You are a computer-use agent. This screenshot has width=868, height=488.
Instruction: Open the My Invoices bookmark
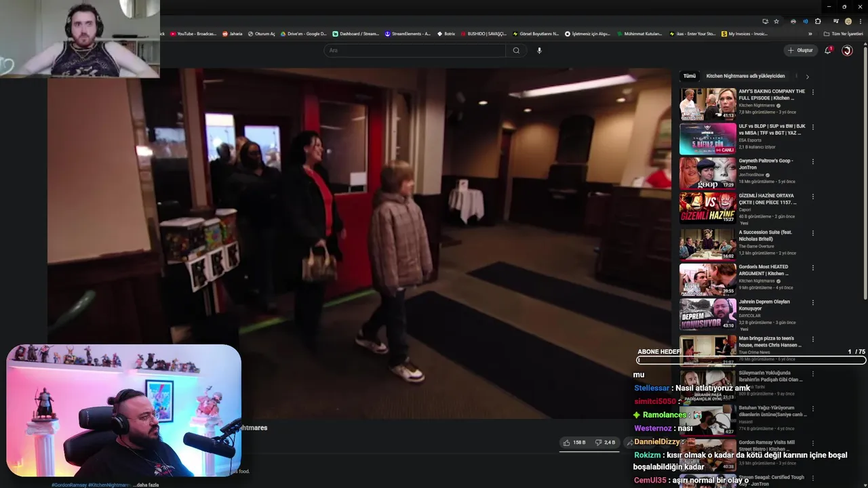point(744,33)
